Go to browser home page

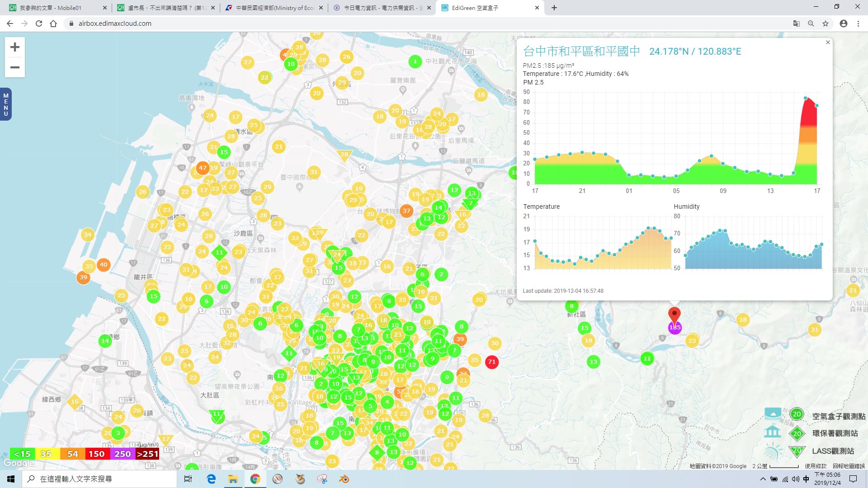tap(53, 23)
